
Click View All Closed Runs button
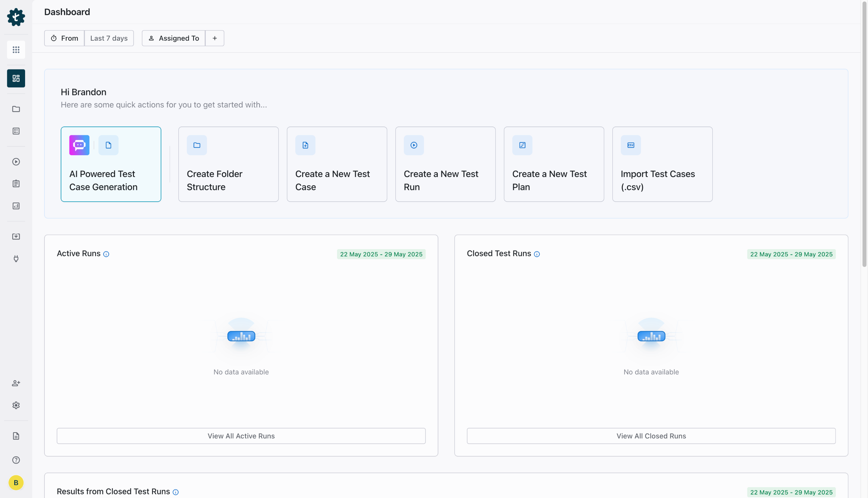[x=651, y=436]
